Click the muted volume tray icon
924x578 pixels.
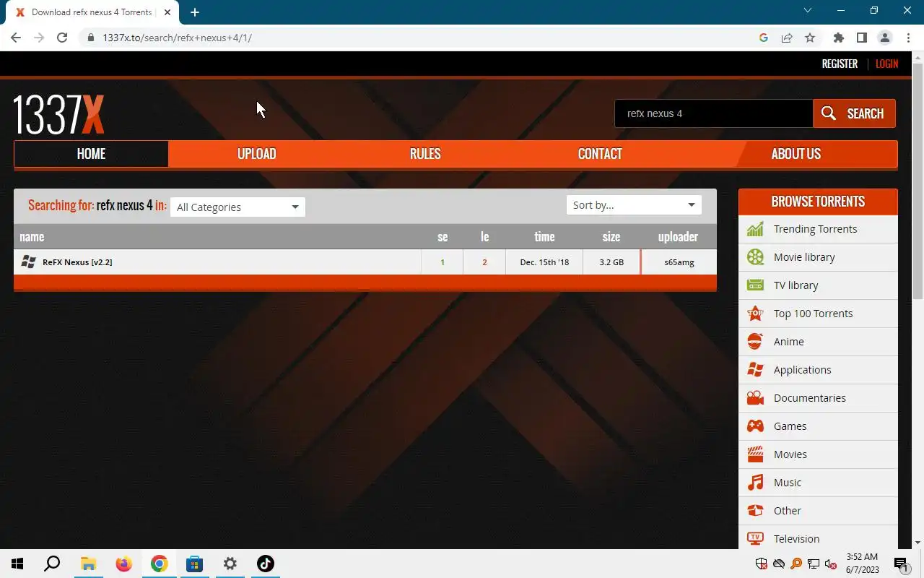[831, 564]
